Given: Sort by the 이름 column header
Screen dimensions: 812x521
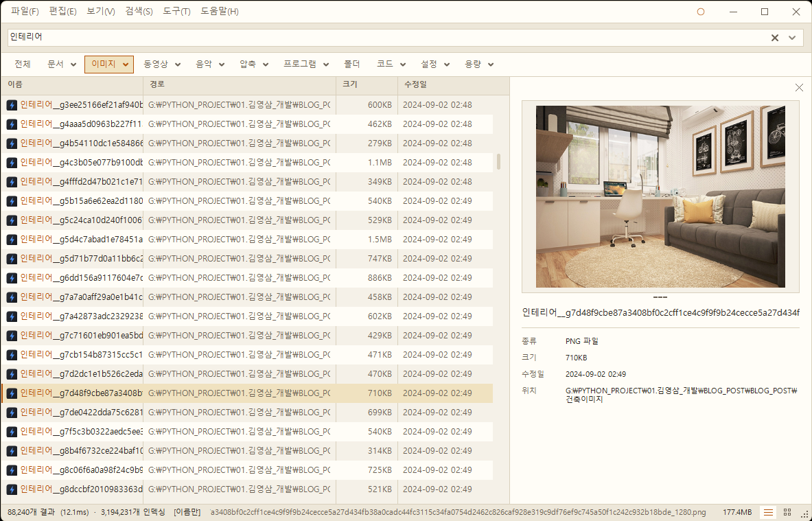Looking at the screenshot, I should pos(72,84).
